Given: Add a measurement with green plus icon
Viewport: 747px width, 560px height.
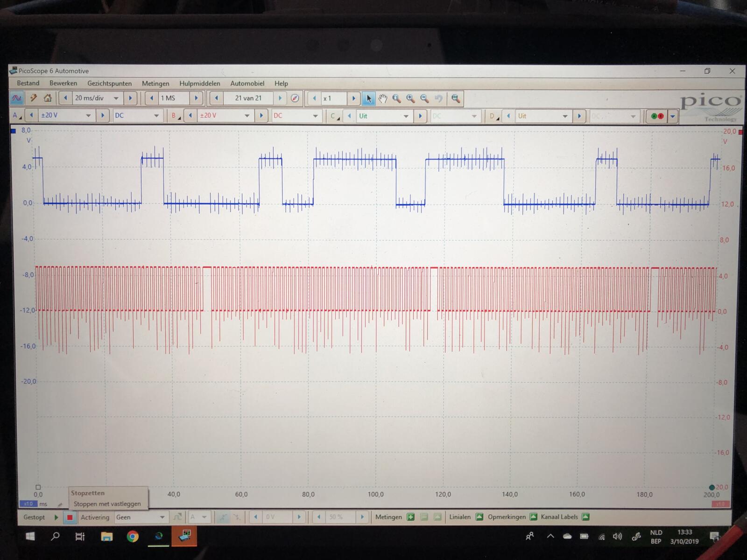Looking at the screenshot, I should pyautogui.click(x=410, y=517).
